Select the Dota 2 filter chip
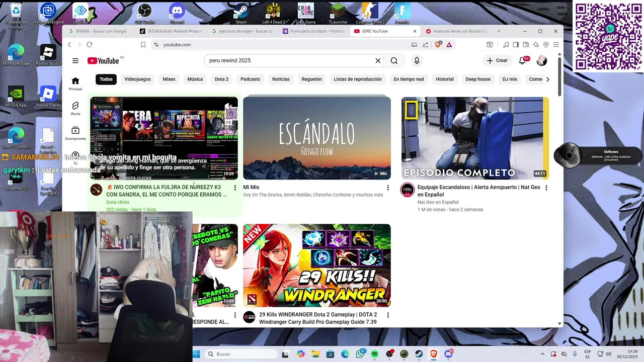The image size is (644, 362). click(221, 79)
